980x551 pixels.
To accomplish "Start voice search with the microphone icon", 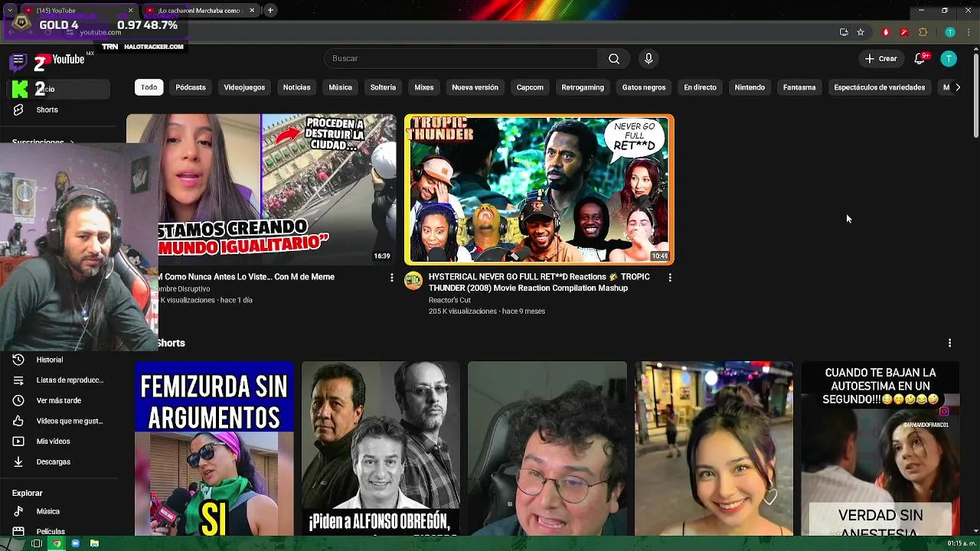I will [x=648, y=59].
